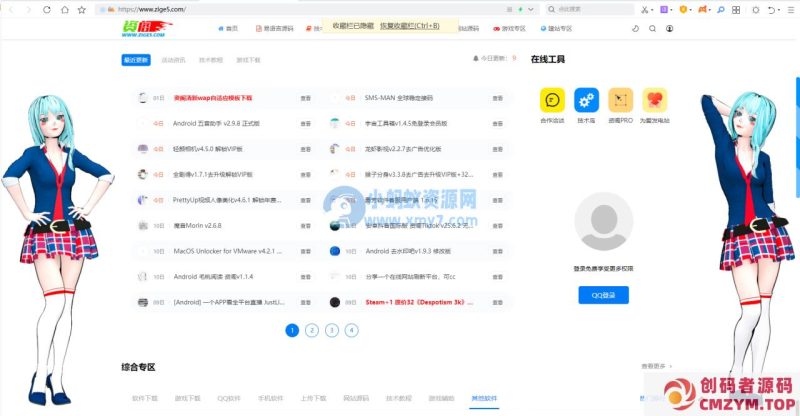
Task: Click 查看 in the 魔音Morin row
Action: tap(306, 226)
